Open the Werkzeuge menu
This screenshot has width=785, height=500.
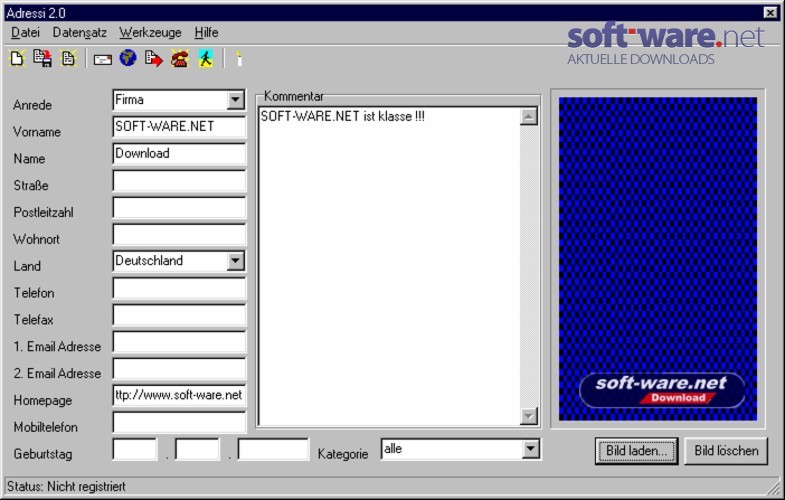[x=150, y=33]
